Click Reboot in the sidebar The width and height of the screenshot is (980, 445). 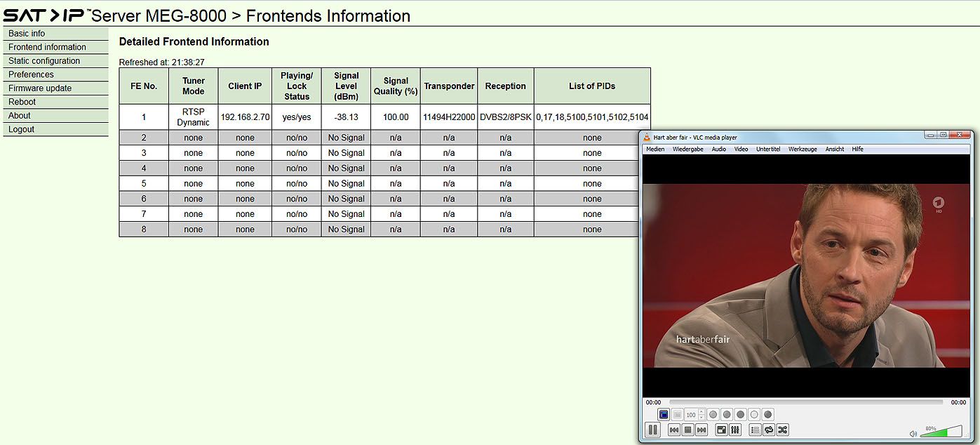point(56,102)
